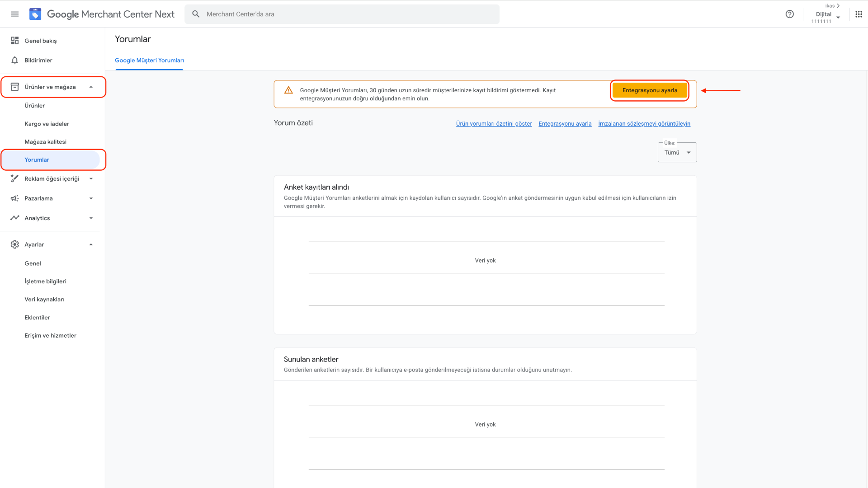The height and width of the screenshot is (488, 868).
Task: Click the search magnifier icon
Action: 196,14
